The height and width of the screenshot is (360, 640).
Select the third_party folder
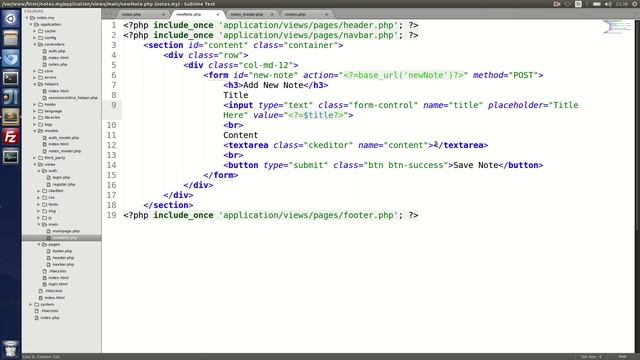click(55, 158)
